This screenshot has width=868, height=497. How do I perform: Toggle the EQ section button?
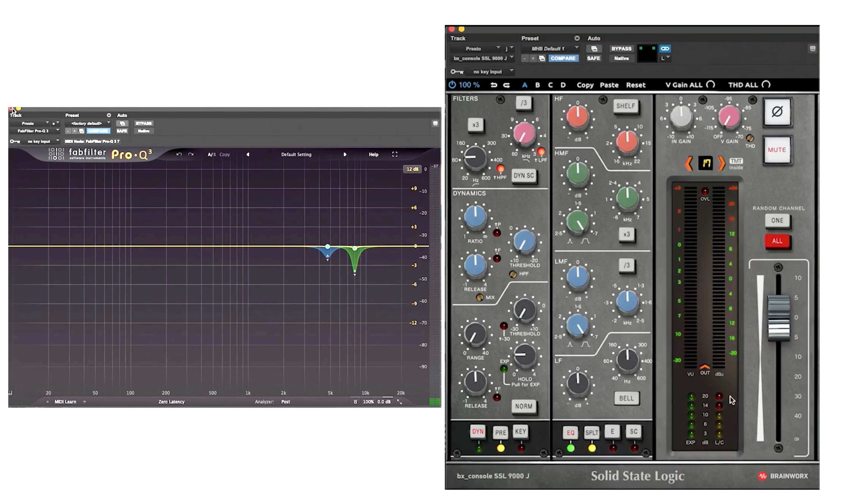pyautogui.click(x=570, y=433)
